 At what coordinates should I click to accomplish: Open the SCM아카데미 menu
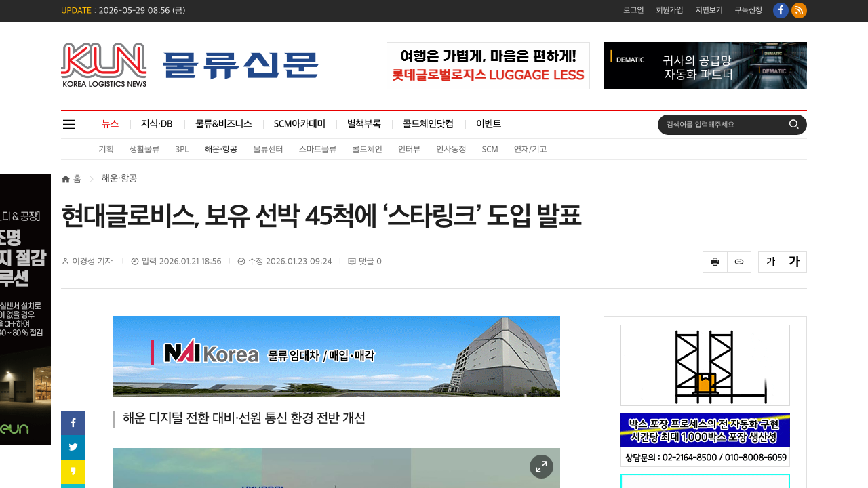click(300, 124)
